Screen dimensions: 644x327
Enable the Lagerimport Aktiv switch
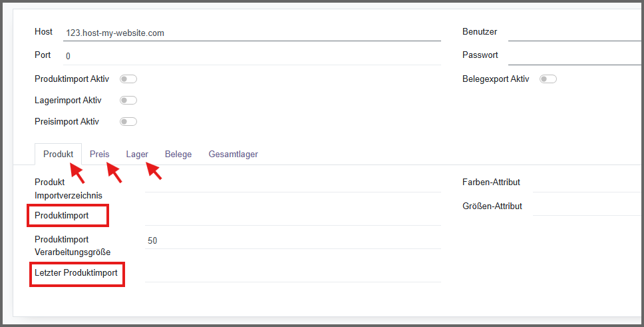[128, 101]
